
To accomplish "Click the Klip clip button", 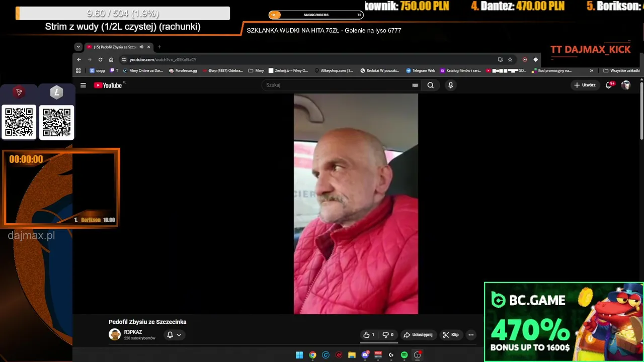I will tap(451, 335).
